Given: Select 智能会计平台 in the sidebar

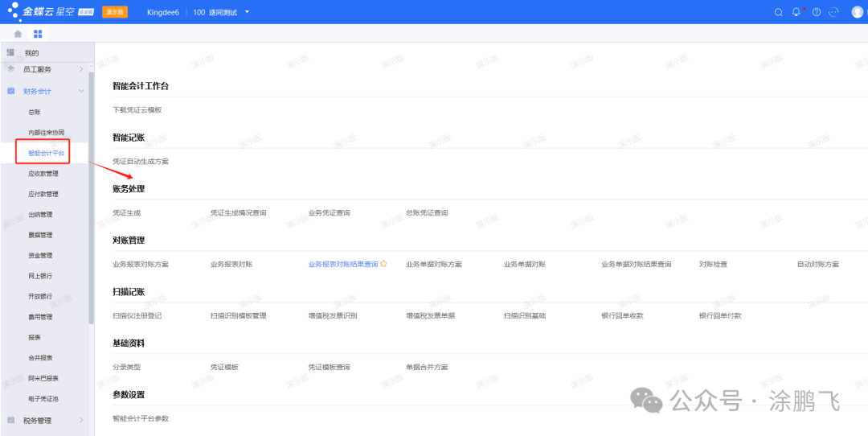Looking at the screenshot, I should [46, 153].
